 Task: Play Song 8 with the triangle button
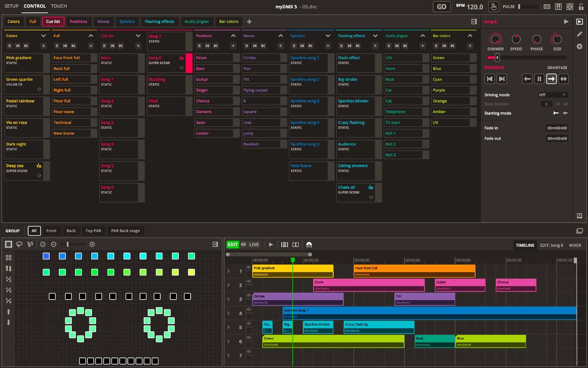[566, 22]
